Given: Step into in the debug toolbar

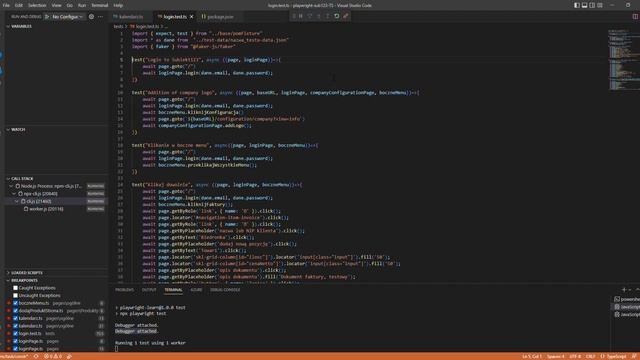Looking at the screenshot, I should (x=319, y=16).
